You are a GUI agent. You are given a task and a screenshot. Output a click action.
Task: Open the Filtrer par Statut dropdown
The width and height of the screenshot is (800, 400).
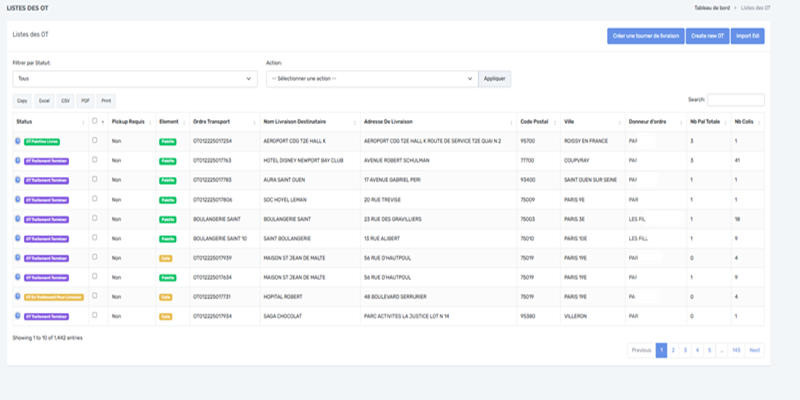134,78
